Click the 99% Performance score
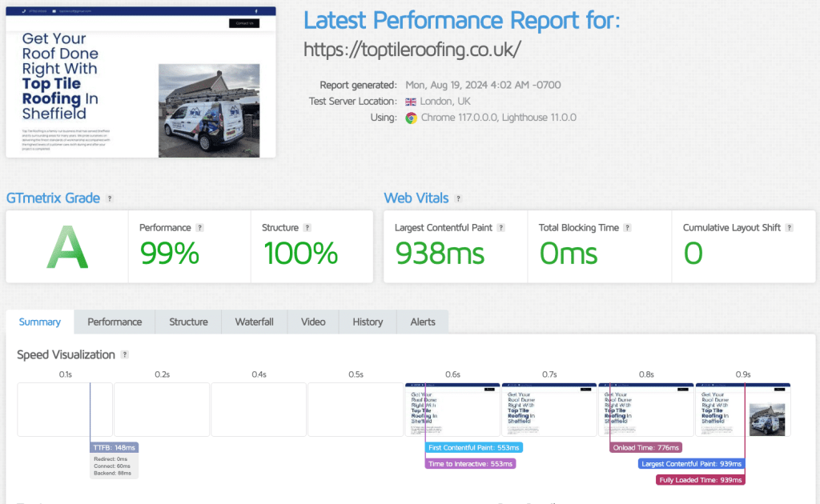This screenshot has width=820, height=504. tap(170, 254)
